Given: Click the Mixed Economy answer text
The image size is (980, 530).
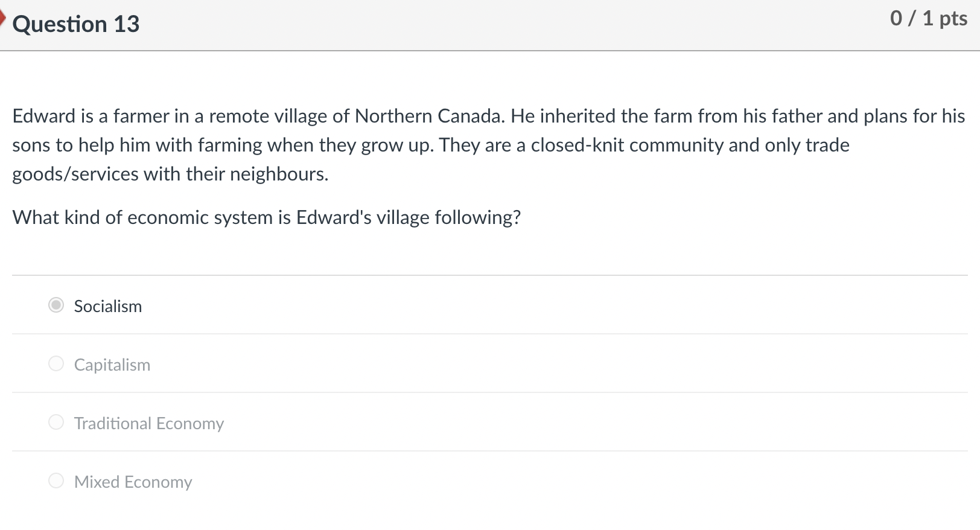Looking at the screenshot, I should click(133, 482).
